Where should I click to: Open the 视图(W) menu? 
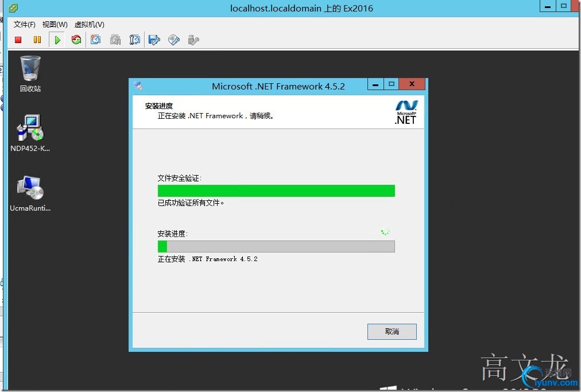coord(55,25)
